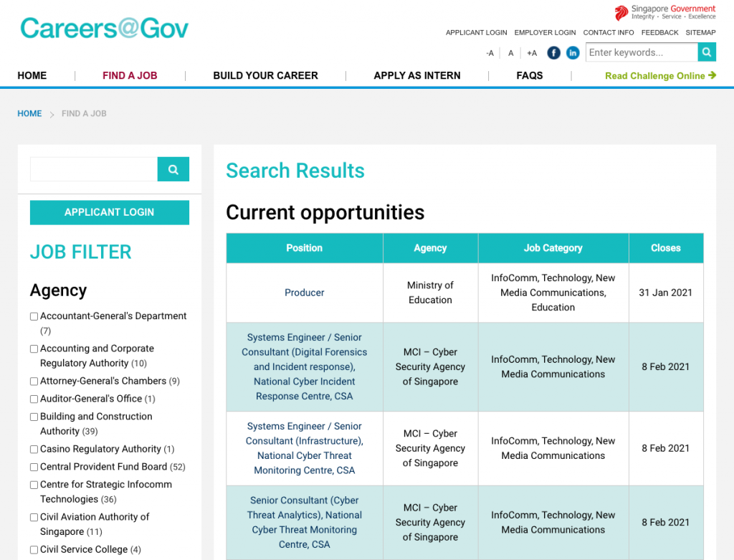Viewport: 734px width, 560px height.
Task: Click the keyword search magnifier icon
Action: coord(707,52)
